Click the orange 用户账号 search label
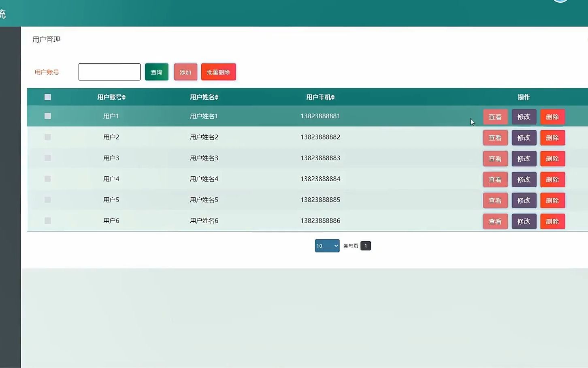 pos(47,72)
